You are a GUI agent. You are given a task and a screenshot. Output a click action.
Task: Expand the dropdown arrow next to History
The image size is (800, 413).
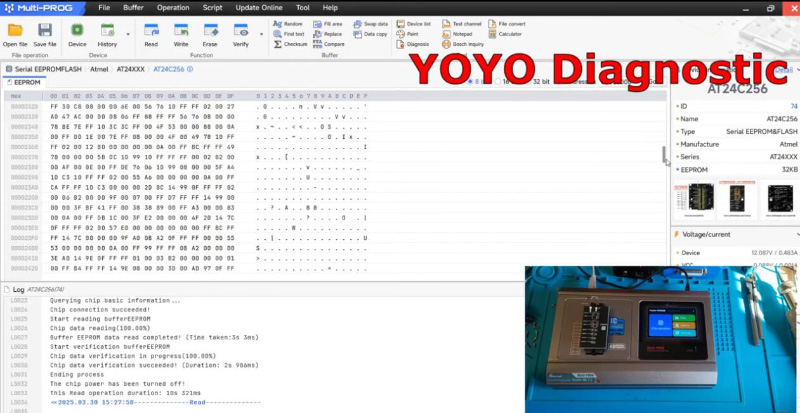click(x=128, y=34)
